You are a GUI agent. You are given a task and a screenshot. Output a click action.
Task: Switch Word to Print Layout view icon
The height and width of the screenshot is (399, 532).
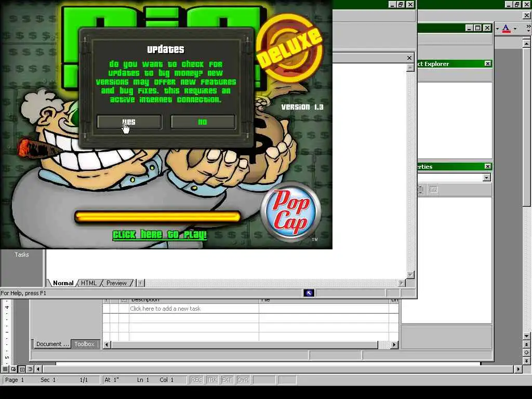click(22, 369)
